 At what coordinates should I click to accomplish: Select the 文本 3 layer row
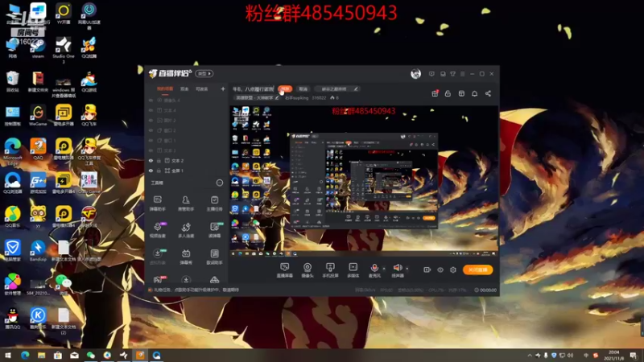click(187, 150)
